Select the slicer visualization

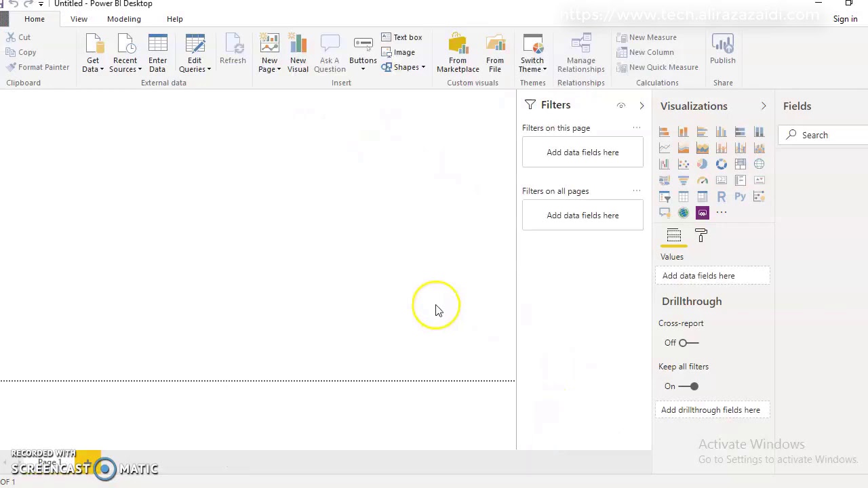[x=665, y=197]
